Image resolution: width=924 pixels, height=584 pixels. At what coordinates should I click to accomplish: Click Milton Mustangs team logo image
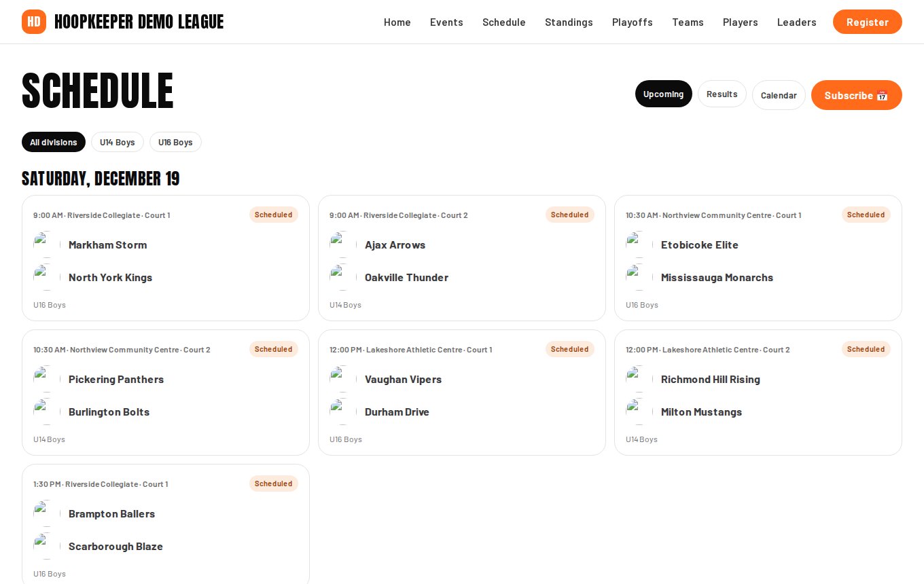click(x=639, y=412)
